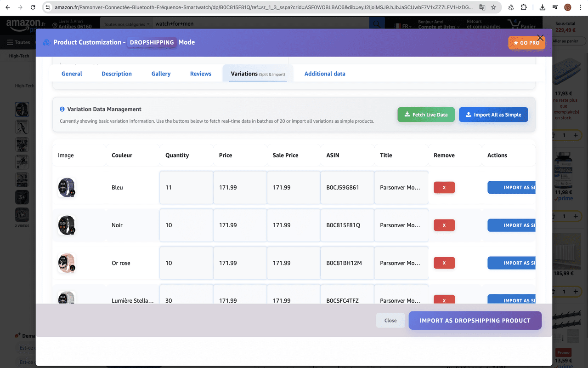
Task: Click the info icon beside Variation Data Management
Action: tap(62, 109)
